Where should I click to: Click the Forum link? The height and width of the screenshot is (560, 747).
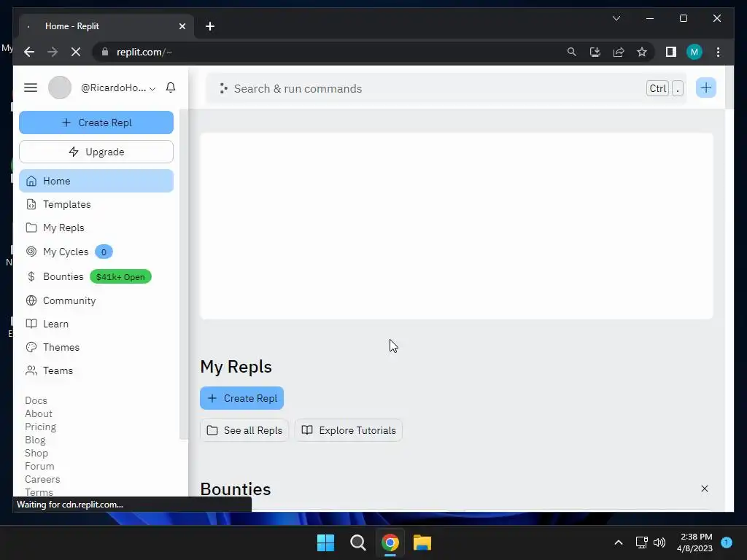point(39,466)
